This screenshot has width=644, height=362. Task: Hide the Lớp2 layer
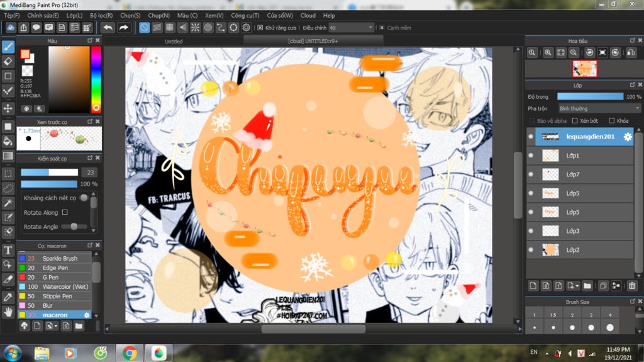tap(531, 250)
